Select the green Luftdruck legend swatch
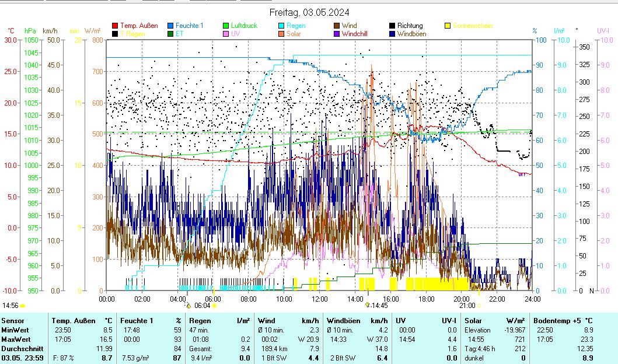 226,26
